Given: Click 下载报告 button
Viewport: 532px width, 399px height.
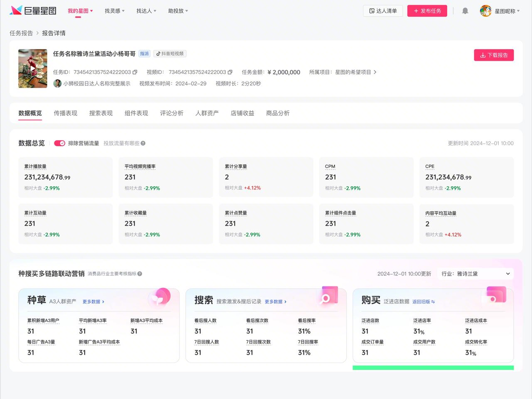Looking at the screenshot, I should point(494,55).
